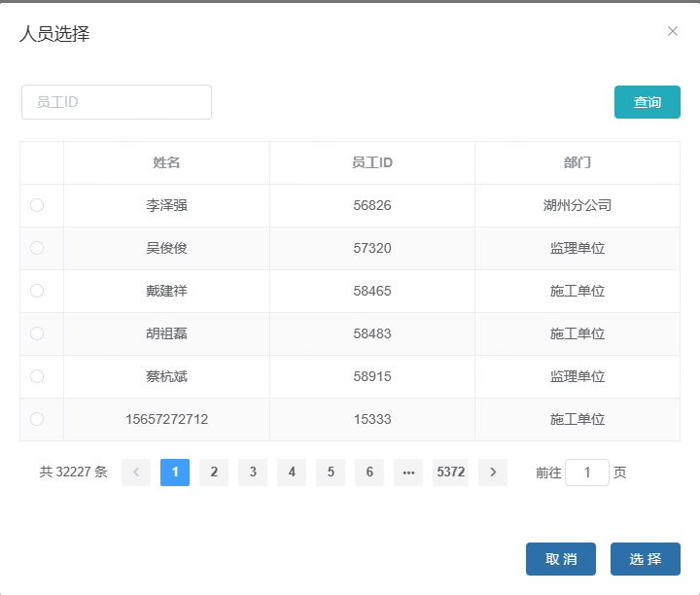Go to page 3 of results

[253, 472]
